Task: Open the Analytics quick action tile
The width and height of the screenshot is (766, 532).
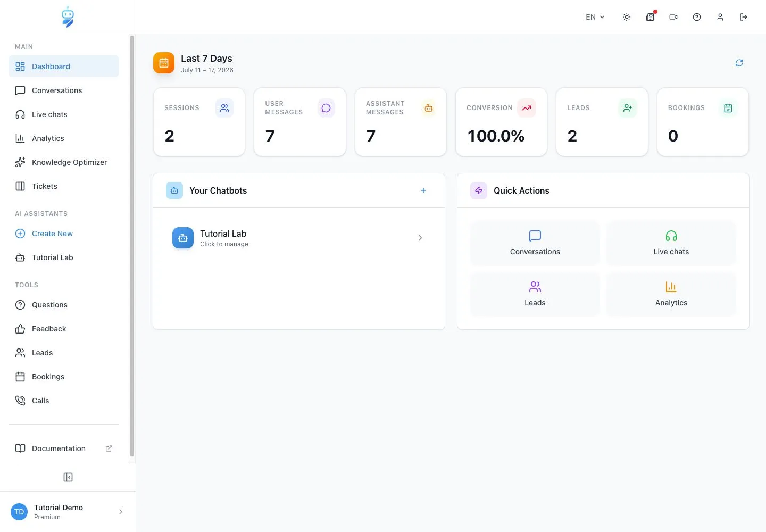Action: 671,294
